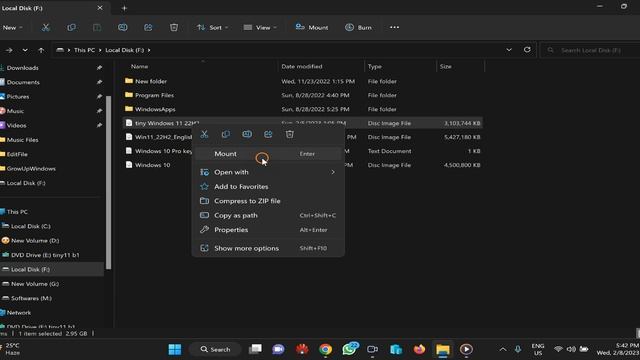This screenshot has height=360, width=640.
Task: Open WhatsApp from the taskbar
Action: [349, 349]
